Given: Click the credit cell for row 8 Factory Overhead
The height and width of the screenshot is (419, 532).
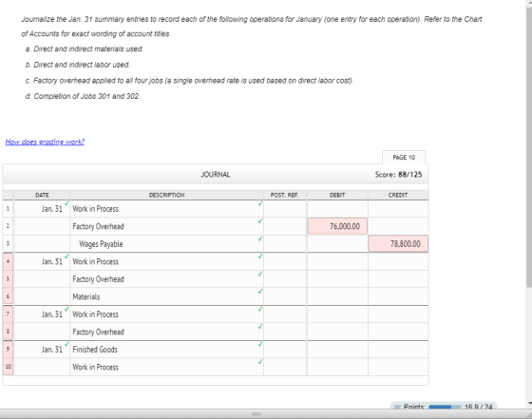Looking at the screenshot, I should coord(398,332).
